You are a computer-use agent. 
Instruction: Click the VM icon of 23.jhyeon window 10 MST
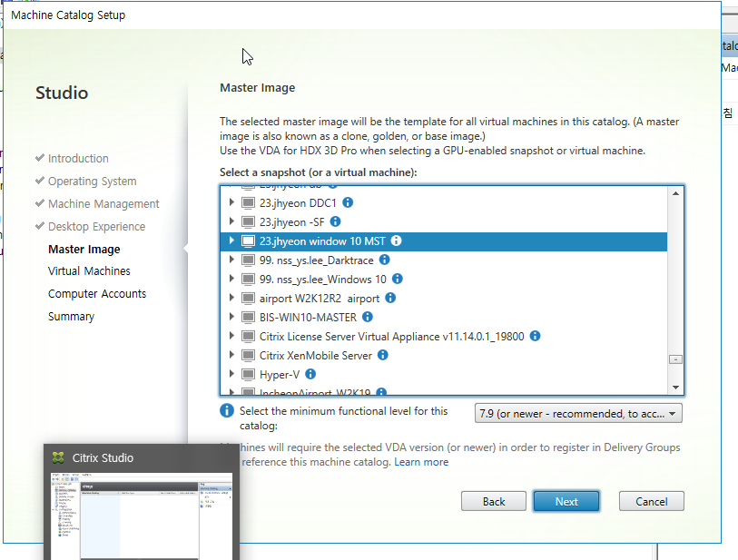tap(248, 241)
